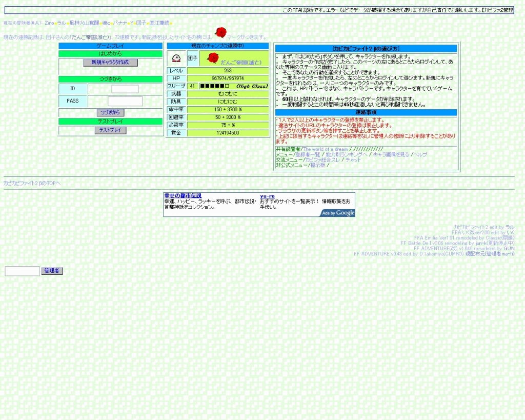Open the yu-ro ad link
The height and width of the screenshot is (420, 525).
pyautogui.click(x=267, y=196)
